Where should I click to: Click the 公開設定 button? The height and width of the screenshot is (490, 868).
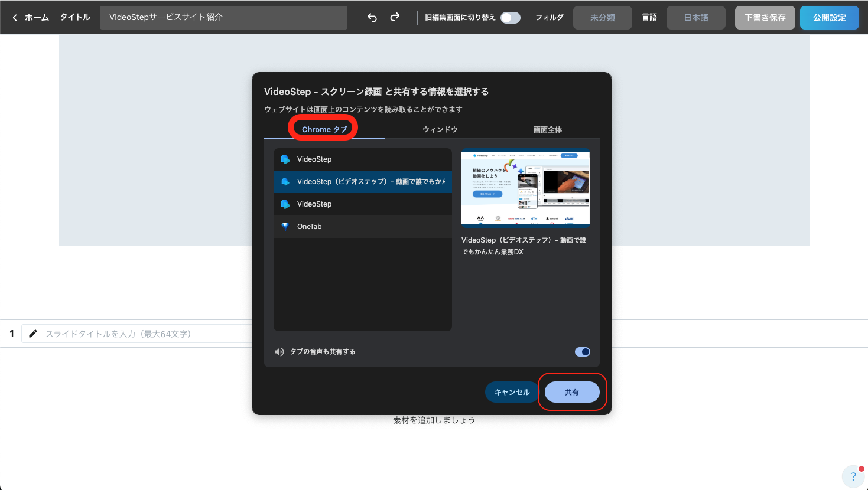click(830, 18)
